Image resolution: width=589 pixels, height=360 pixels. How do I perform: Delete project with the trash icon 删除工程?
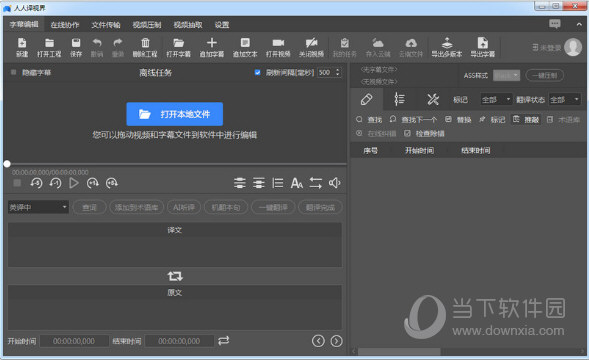pyautogui.click(x=145, y=47)
